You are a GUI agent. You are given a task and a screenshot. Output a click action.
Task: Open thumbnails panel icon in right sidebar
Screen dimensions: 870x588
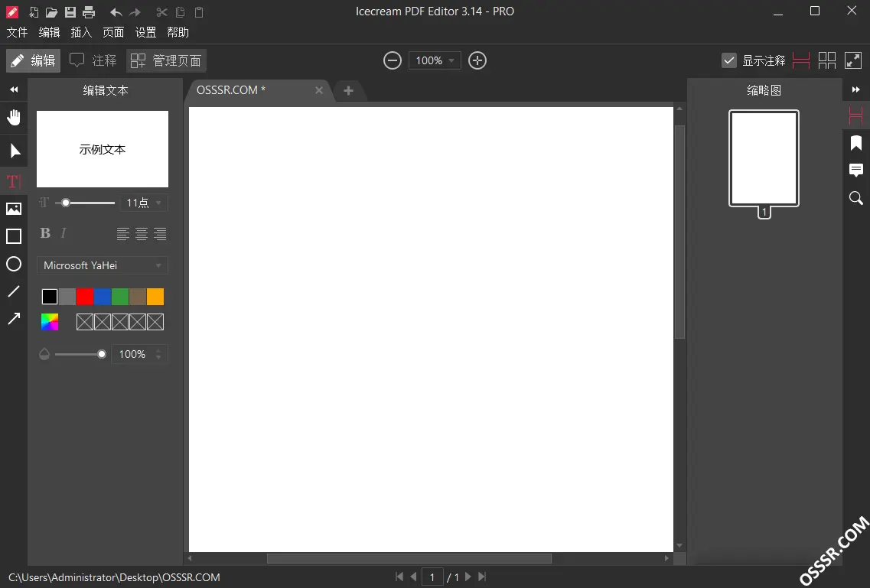856,115
